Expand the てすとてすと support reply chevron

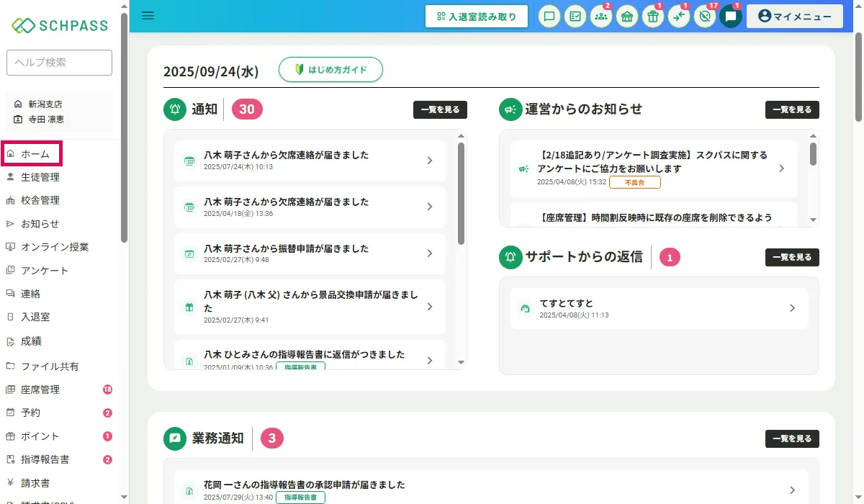[792, 308]
